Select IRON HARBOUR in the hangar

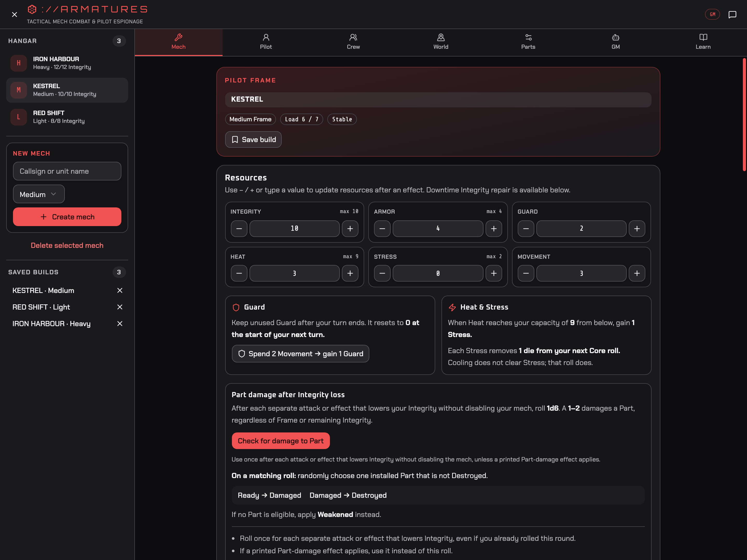click(x=67, y=63)
